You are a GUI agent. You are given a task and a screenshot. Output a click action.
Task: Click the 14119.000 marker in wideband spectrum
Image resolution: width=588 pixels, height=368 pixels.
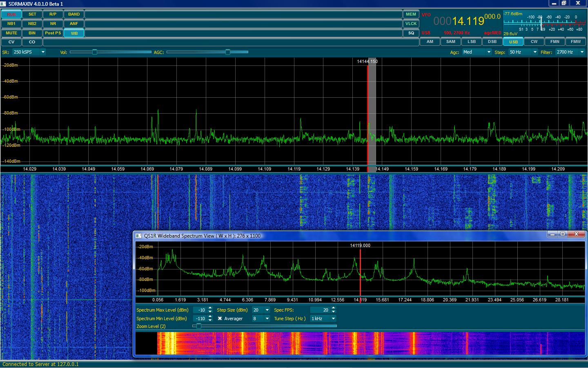360,245
